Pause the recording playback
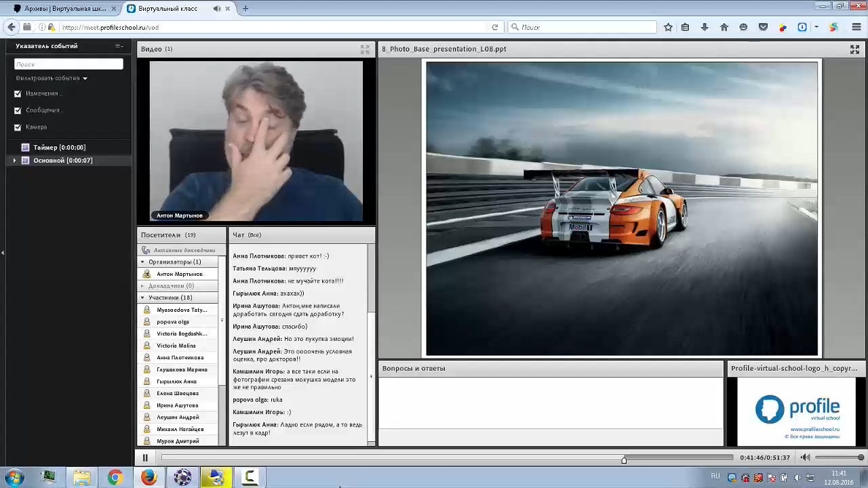This screenshot has height=488, width=868. point(145,458)
